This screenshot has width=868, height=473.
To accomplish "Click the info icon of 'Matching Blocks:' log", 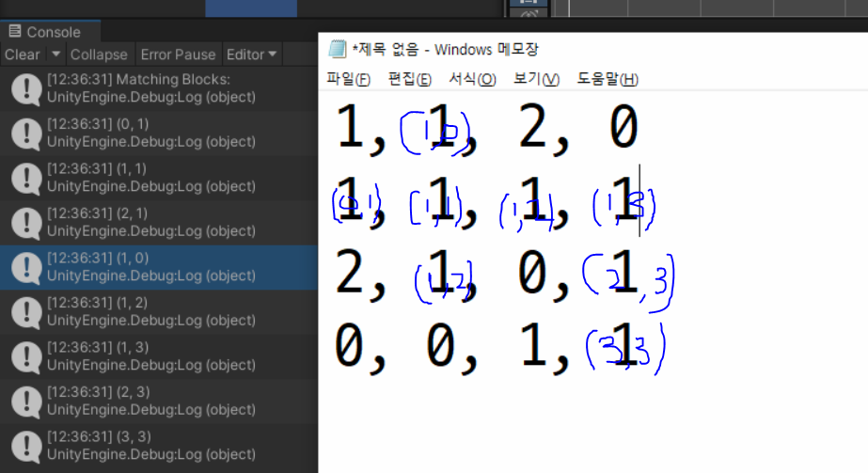I will pyautogui.click(x=26, y=89).
